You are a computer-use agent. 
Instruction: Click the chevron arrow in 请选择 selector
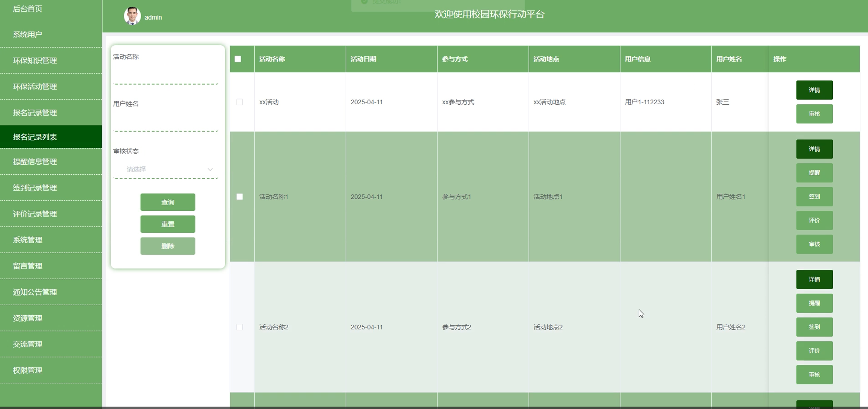210,170
